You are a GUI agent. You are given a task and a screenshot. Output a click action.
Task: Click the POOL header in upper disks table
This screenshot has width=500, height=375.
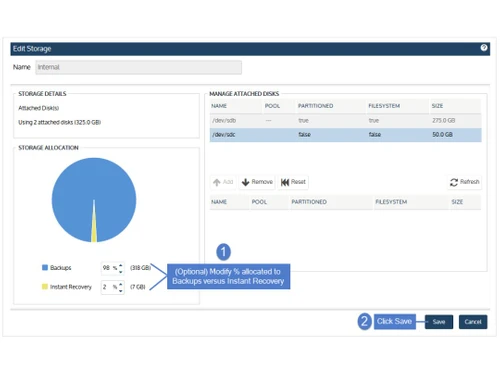click(272, 106)
